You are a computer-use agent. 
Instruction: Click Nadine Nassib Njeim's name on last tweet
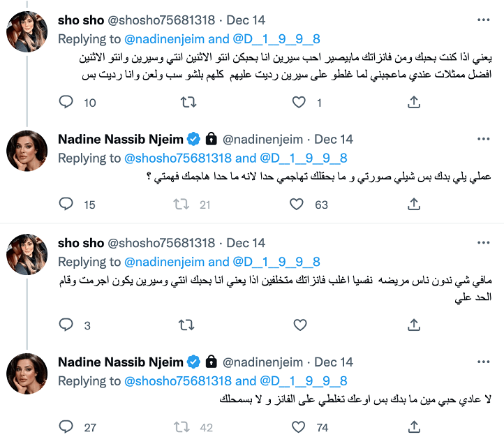coord(120,362)
